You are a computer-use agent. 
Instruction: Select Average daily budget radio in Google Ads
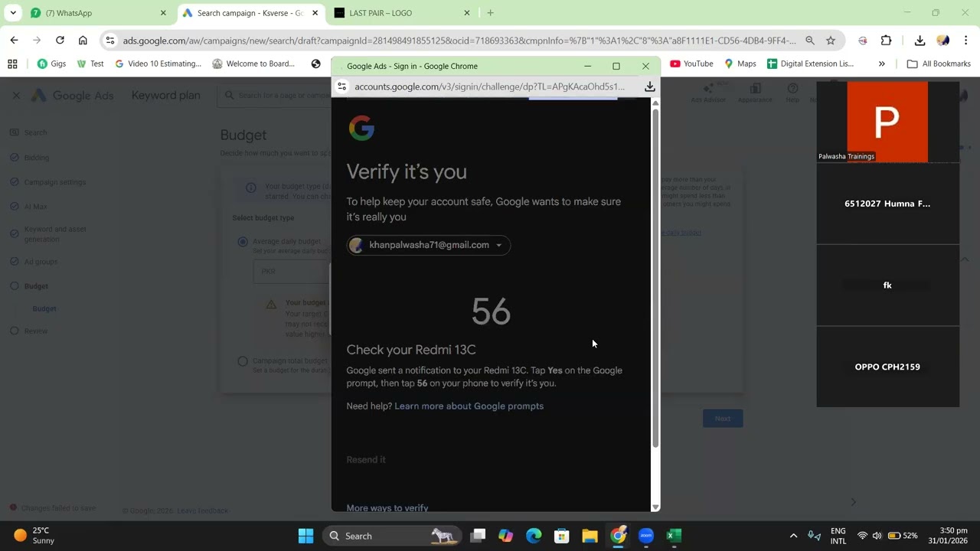(x=243, y=242)
